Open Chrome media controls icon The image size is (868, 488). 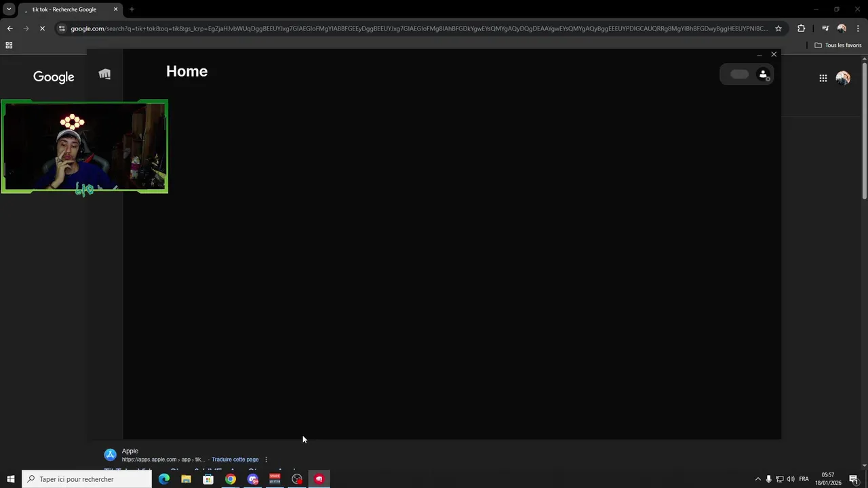[x=825, y=28]
